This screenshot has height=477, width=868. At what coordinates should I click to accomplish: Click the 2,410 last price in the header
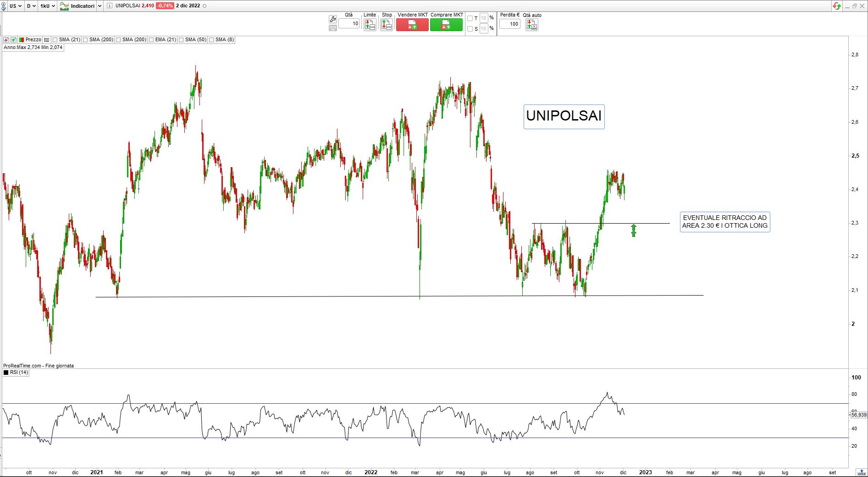tap(148, 6)
